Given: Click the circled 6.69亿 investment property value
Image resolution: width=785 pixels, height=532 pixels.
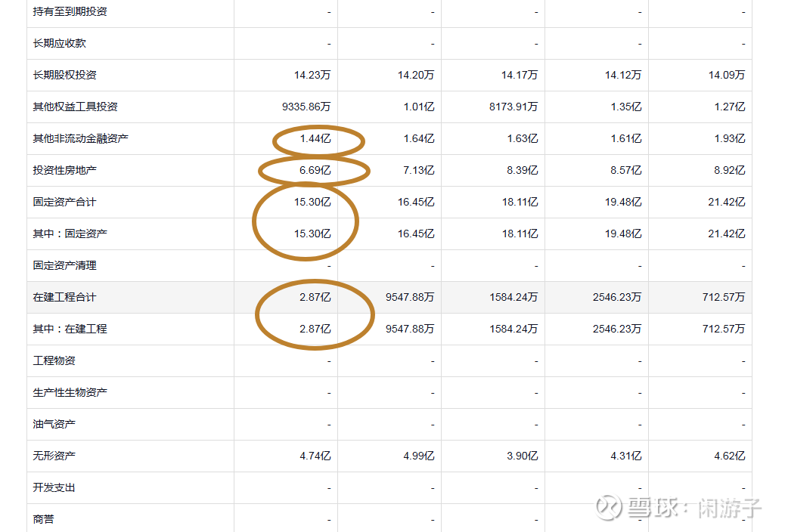Looking at the screenshot, I should tap(315, 171).
